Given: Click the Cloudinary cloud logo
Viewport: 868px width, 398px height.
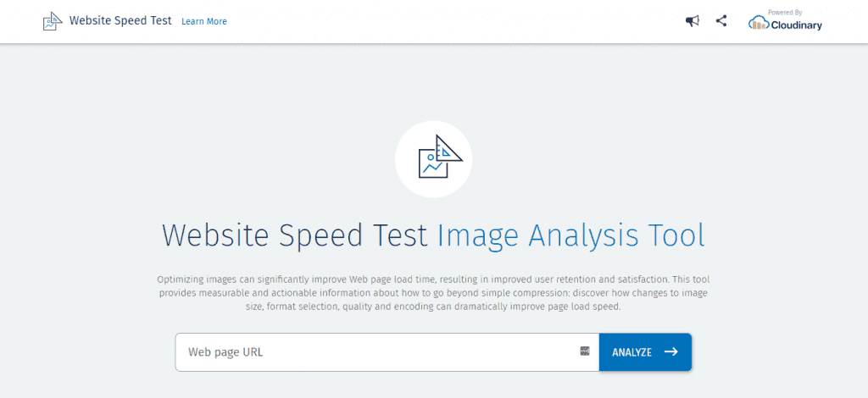Looking at the screenshot, I should coord(759,23).
